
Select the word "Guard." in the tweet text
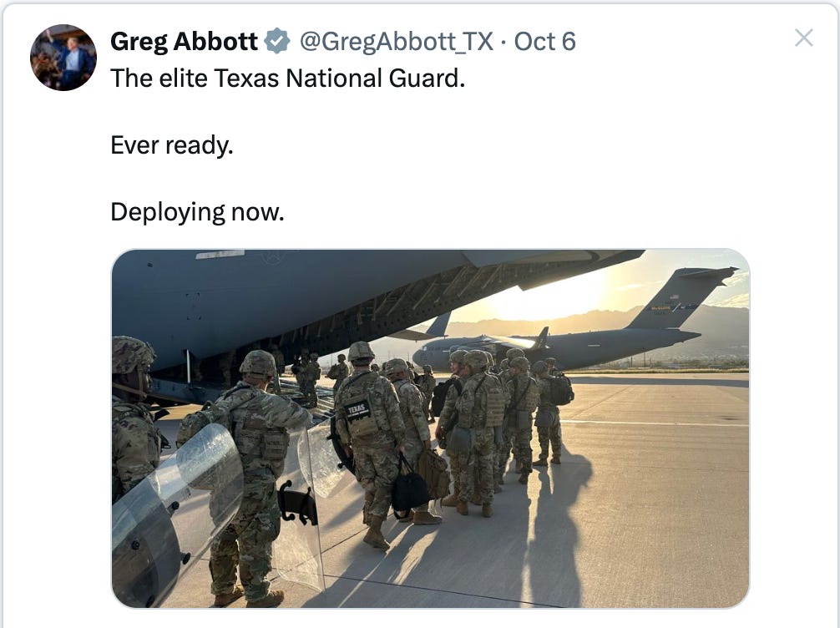click(x=427, y=78)
